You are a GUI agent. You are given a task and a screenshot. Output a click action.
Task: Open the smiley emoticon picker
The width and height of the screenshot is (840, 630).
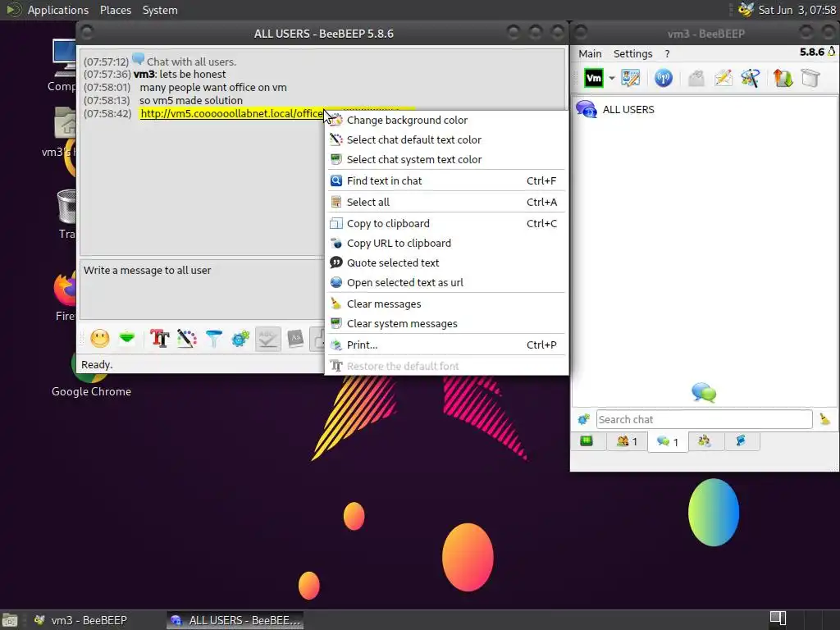pos(99,339)
